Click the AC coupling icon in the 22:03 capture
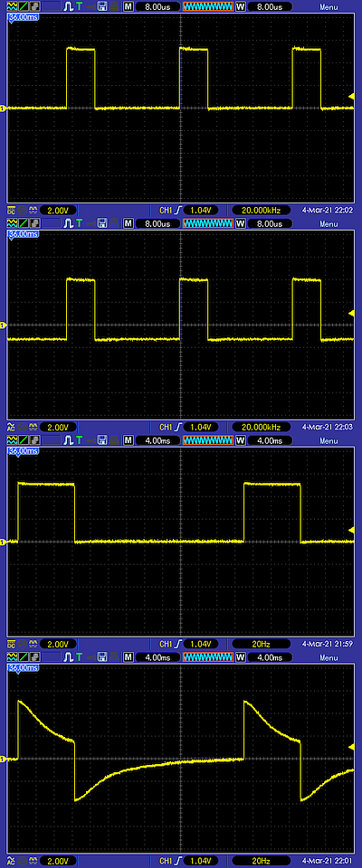The image size is (362, 868). pos(11,428)
